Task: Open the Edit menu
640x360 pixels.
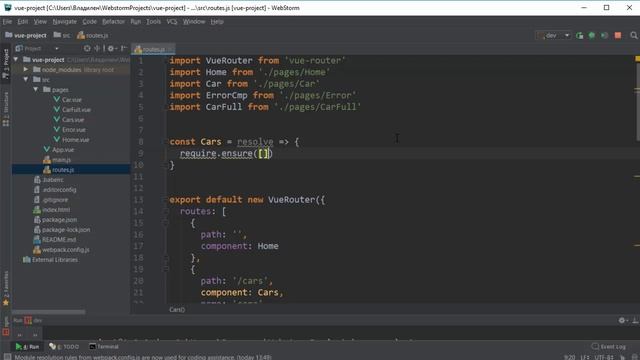Action: [22, 22]
